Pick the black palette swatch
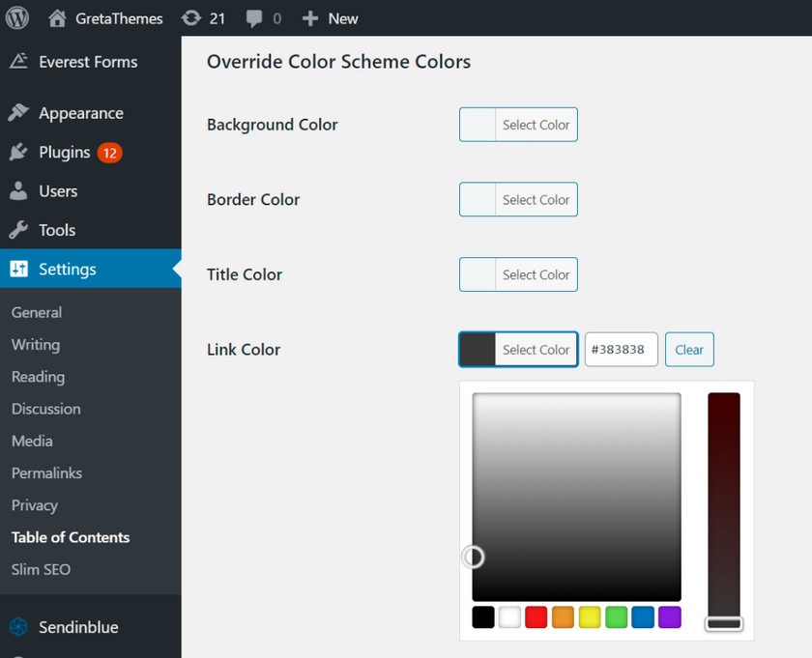Image resolution: width=812 pixels, height=658 pixels. pyautogui.click(x=483, y=617)
